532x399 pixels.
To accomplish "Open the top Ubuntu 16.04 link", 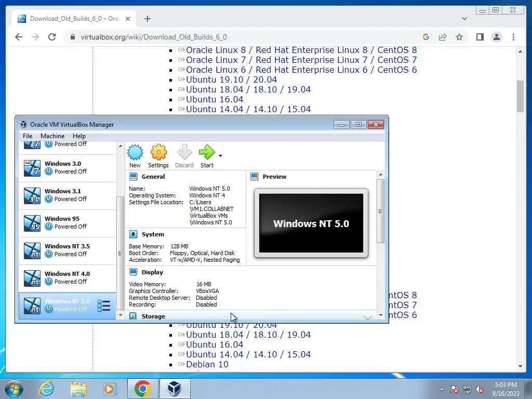I will pos(215,99).
